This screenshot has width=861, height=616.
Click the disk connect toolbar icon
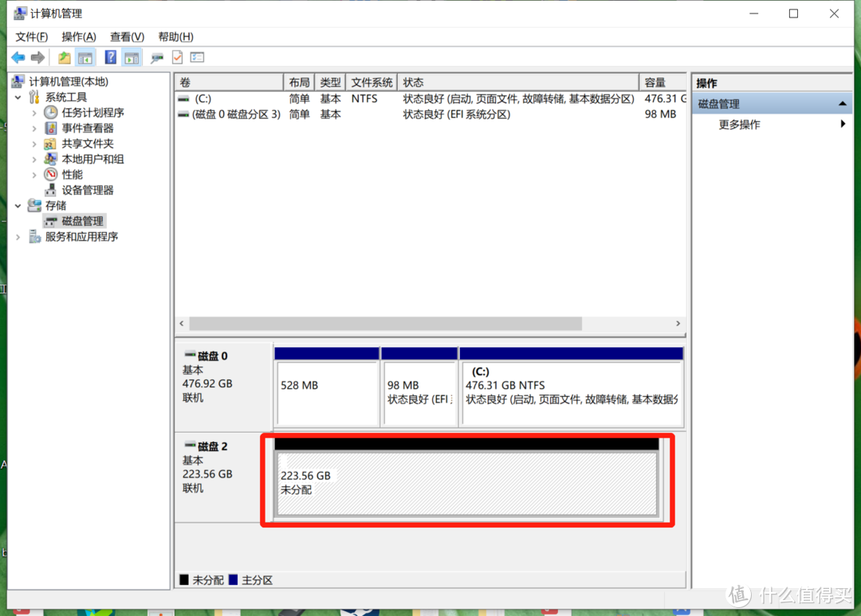157,57
